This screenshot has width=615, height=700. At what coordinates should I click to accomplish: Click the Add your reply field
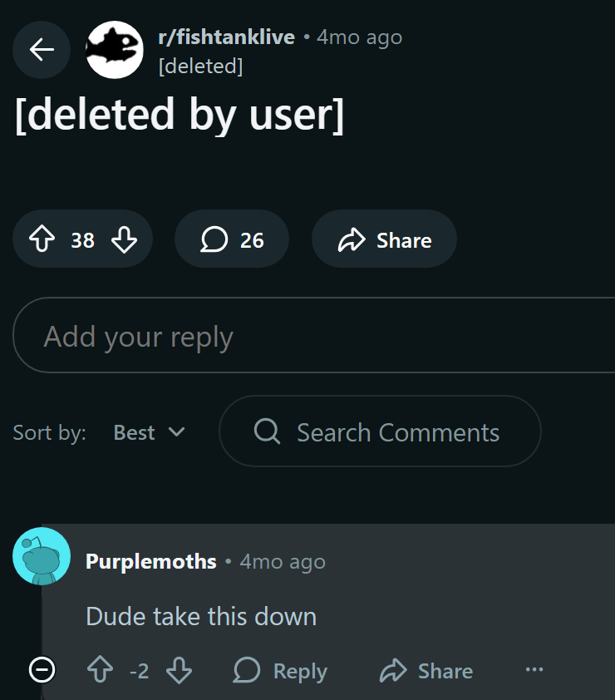pos(316,337)
